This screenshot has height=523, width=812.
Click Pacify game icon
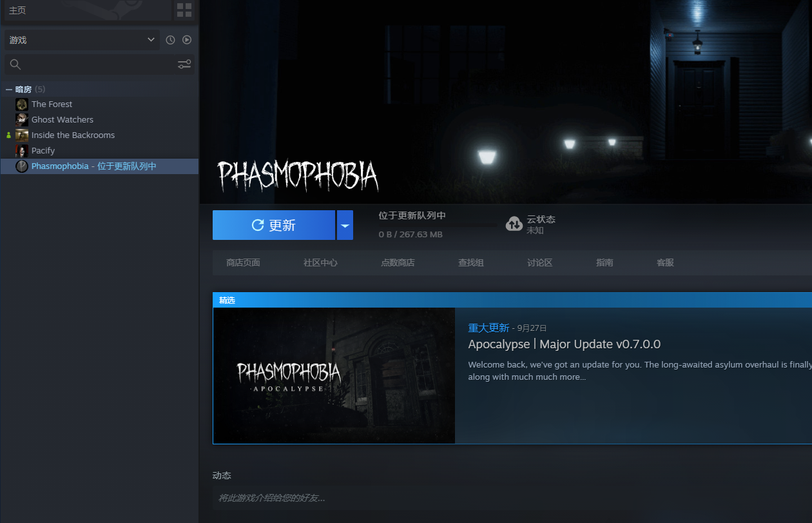tap(22, 150)
